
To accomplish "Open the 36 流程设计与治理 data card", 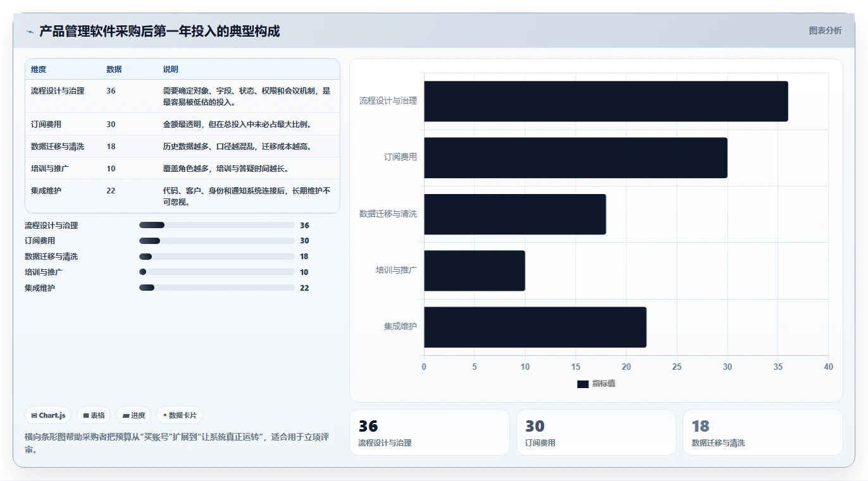I will pos(429,432).
